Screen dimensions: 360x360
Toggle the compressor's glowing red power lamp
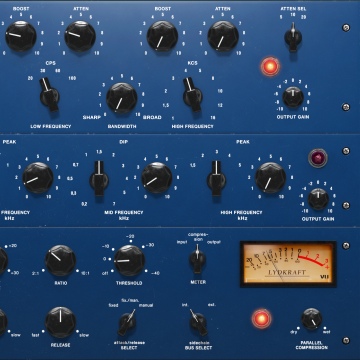pyautogui.click(x=261, y=319)
